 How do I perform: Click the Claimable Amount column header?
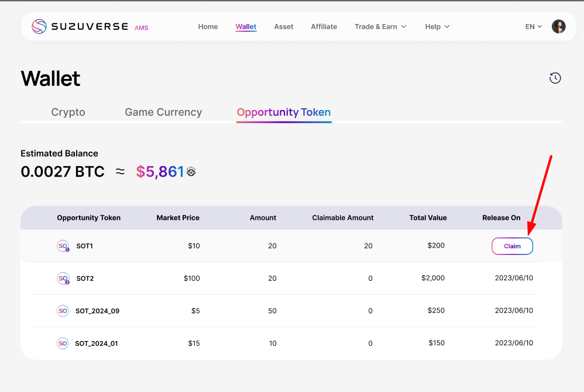(342, 218)
